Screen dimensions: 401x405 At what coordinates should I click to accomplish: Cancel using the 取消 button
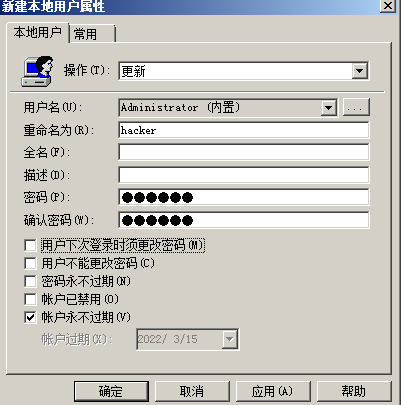click(x=192, y=391)
